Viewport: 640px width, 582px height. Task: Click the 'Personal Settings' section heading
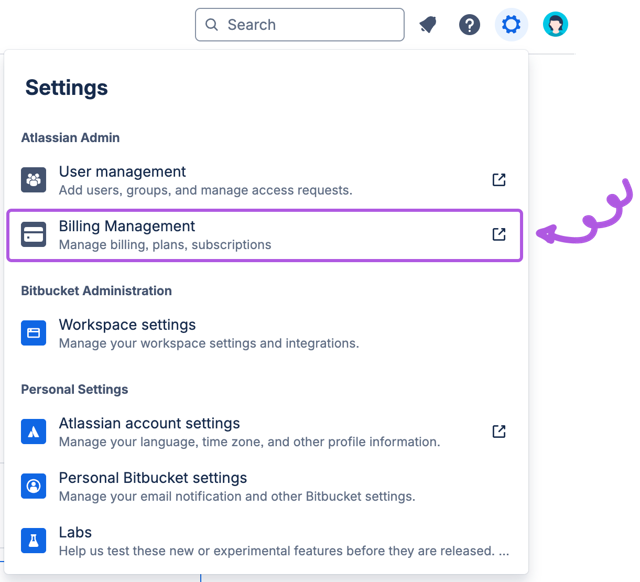coord(74,390)
